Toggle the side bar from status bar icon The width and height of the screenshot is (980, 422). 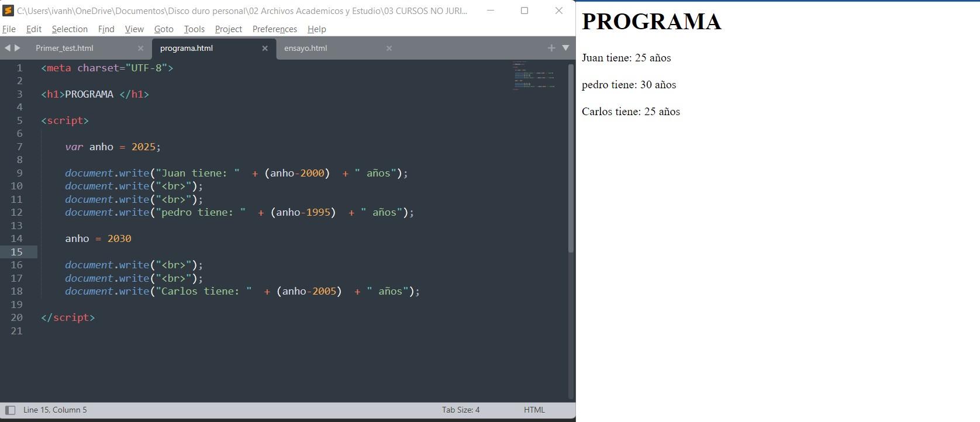[x=10, y=410]
